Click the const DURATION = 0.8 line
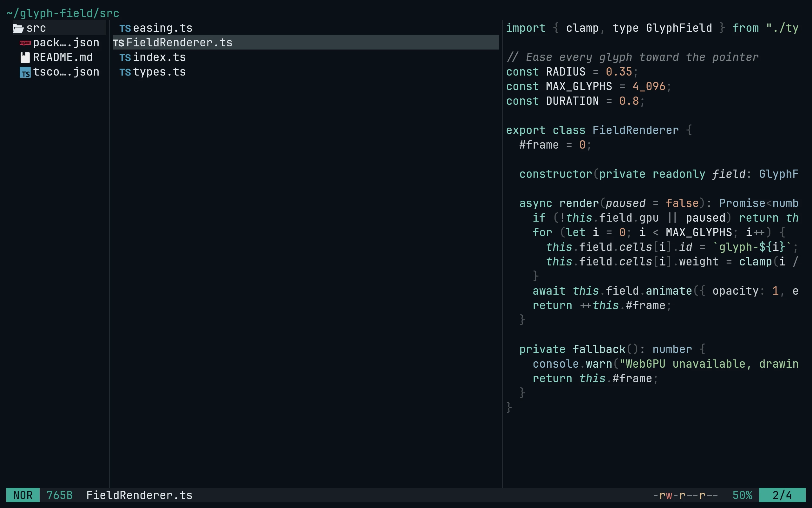Image resolution: width=812 pixels, height=508 pixels. pyautogui.click(x=575, y=101)
